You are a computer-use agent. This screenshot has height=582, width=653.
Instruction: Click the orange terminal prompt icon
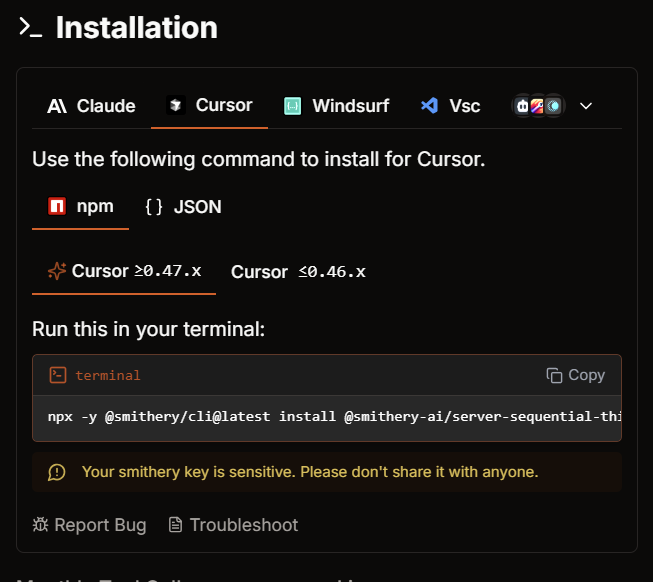[58, 375]
